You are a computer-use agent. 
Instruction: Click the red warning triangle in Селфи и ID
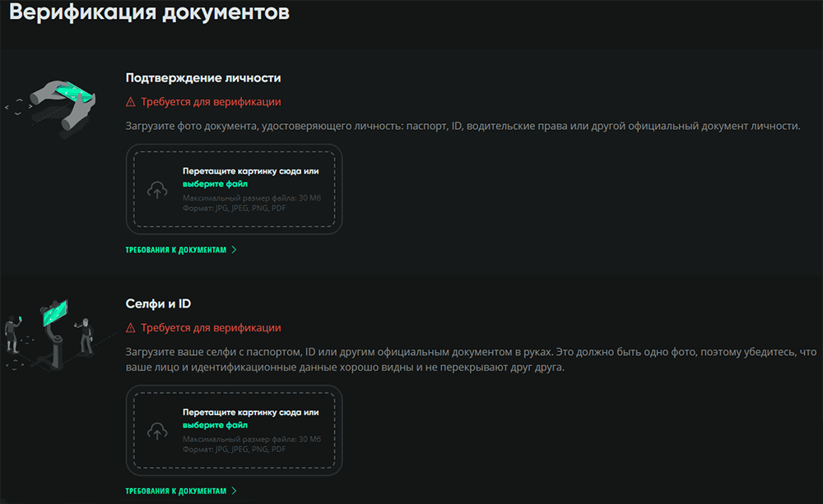pyautogui.click(x=130, y=328)
